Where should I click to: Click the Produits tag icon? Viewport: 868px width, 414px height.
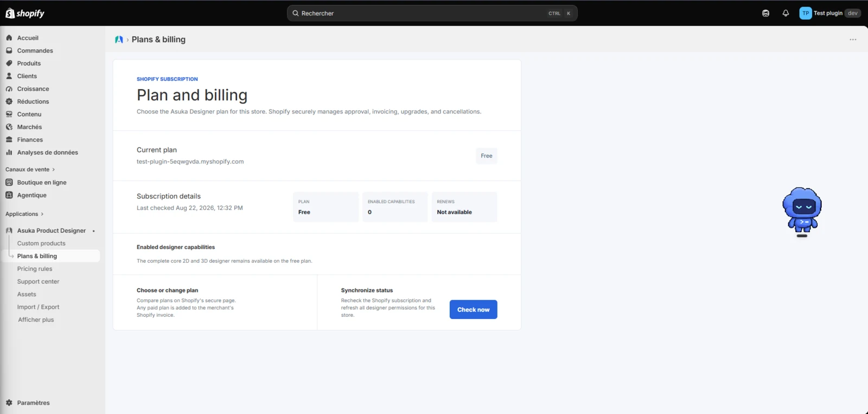pyautogui.click(x=9, y=63)
